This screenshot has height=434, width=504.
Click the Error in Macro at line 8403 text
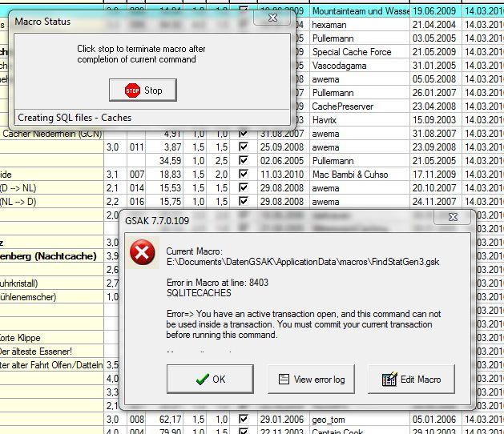click(x=217, y=283)
